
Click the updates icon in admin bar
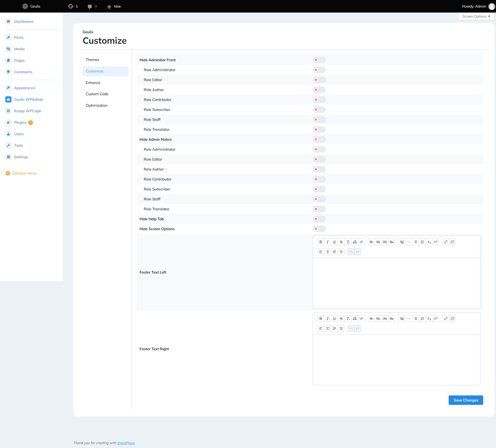tap(71, 6)
